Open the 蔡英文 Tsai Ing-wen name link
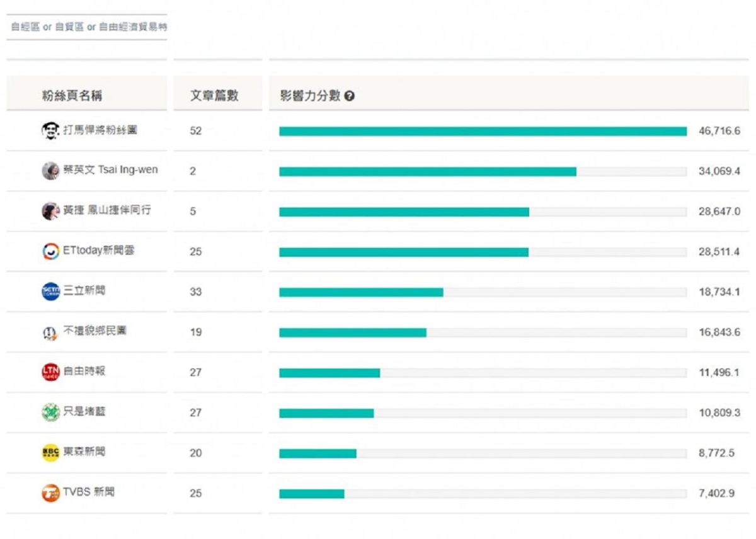 coord(110,170)
